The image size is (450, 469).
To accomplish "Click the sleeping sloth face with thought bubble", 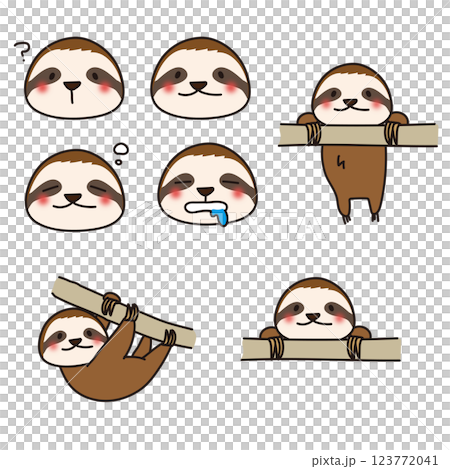I will 75,190.
